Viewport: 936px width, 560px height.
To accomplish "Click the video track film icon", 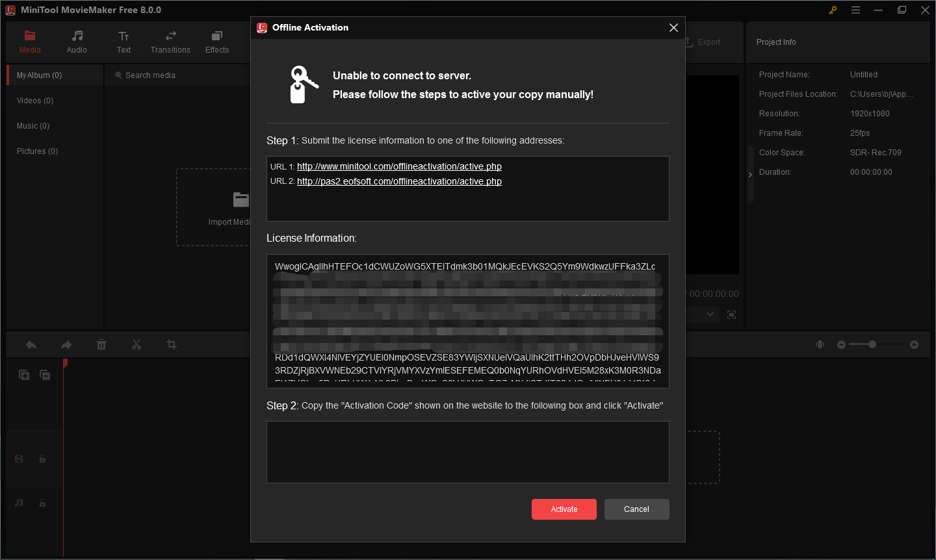I will pos(19,459).
